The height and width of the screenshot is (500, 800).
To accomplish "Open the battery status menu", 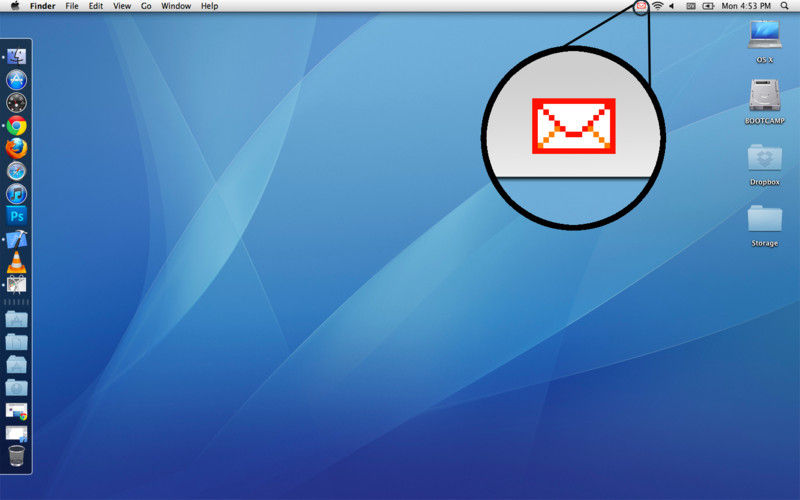I will coord(709,6).
